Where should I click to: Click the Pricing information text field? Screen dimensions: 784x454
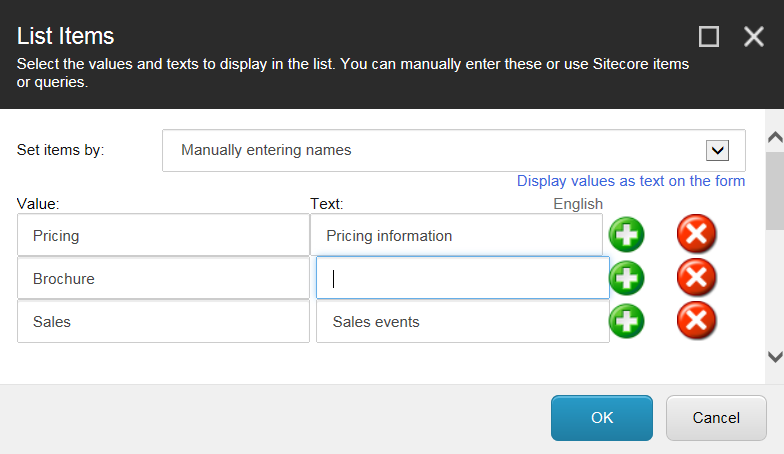click(456, 236)
